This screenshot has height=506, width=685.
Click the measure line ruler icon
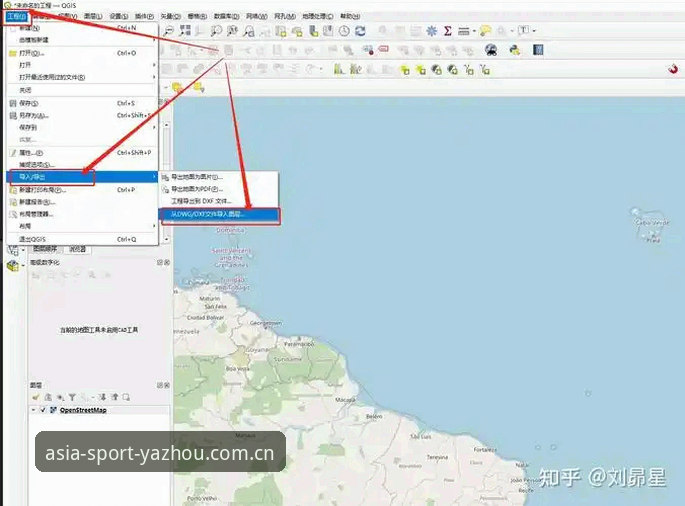[x=464, y=31]
